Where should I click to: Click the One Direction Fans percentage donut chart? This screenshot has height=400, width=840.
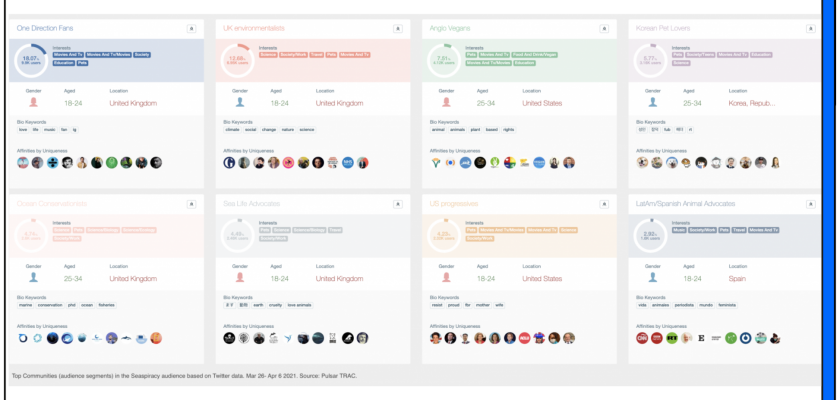tap(31, 60)
